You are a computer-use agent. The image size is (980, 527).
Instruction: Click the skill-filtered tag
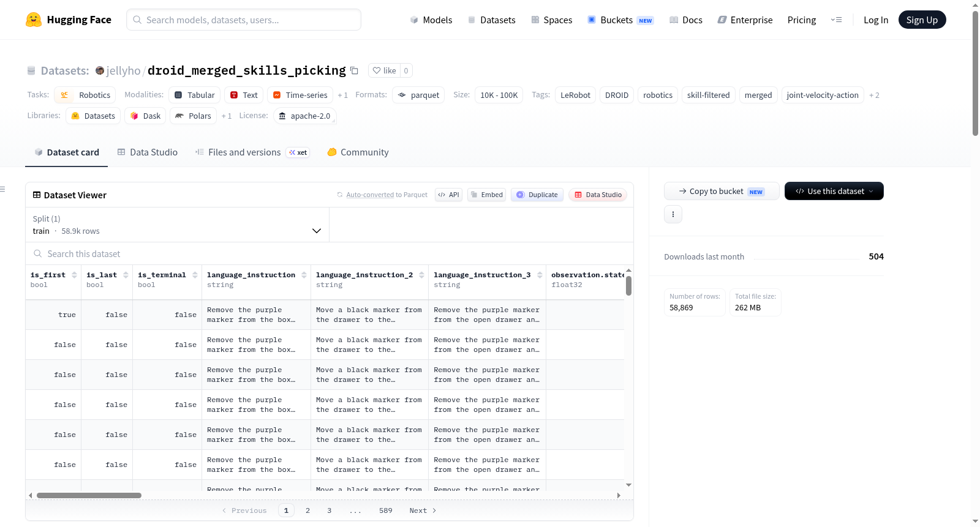tap(708, 95)
